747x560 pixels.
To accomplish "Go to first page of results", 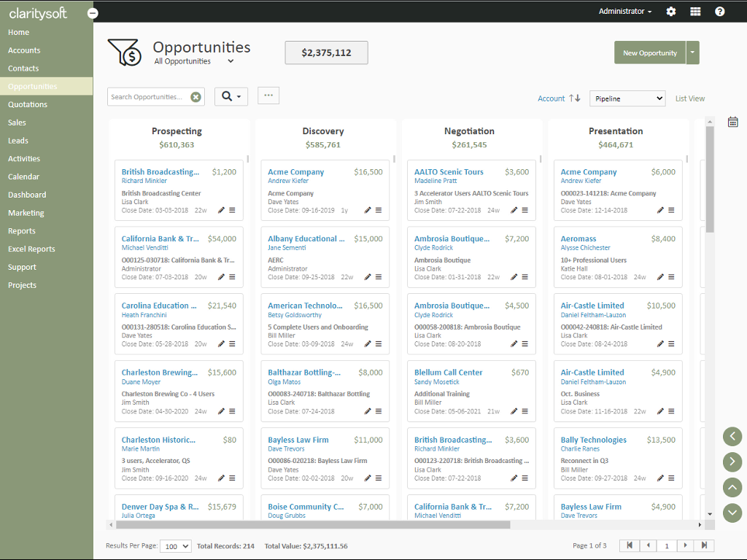I will pyautogui.click(x=629, y=545).
